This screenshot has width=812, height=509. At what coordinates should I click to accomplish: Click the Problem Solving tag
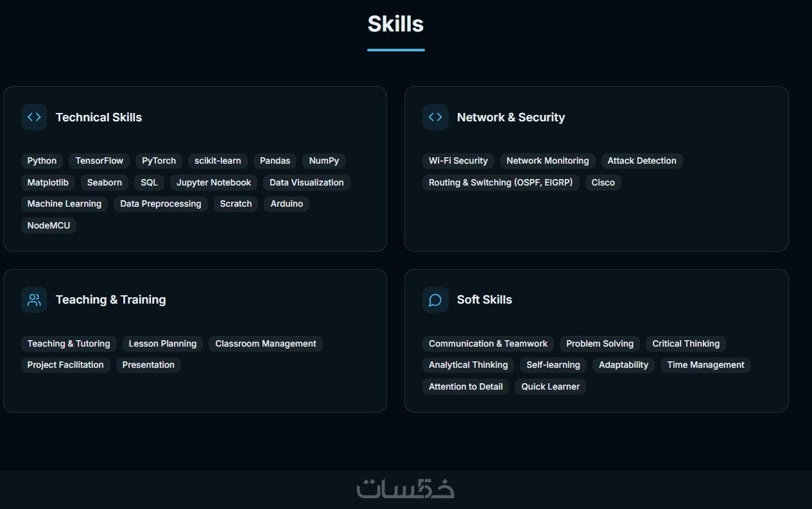(x=600, y=344)
